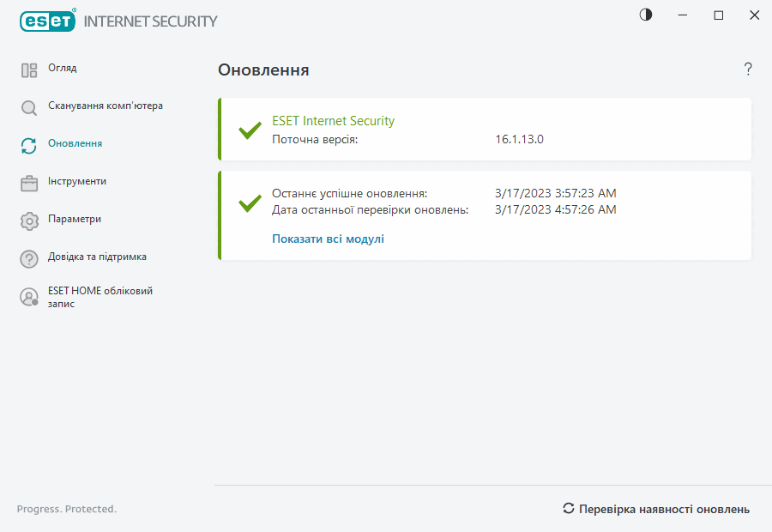Open Параметри from the sidebar
Image resolution: width=772 pixels, height=532 pixels.
pyautogui.click(x=75, y=220)
